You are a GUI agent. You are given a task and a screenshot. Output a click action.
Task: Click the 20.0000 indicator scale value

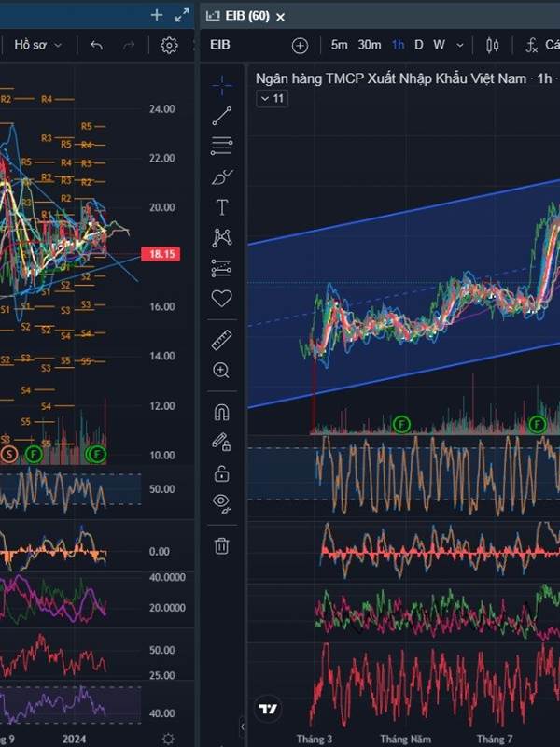coord(167,608)
